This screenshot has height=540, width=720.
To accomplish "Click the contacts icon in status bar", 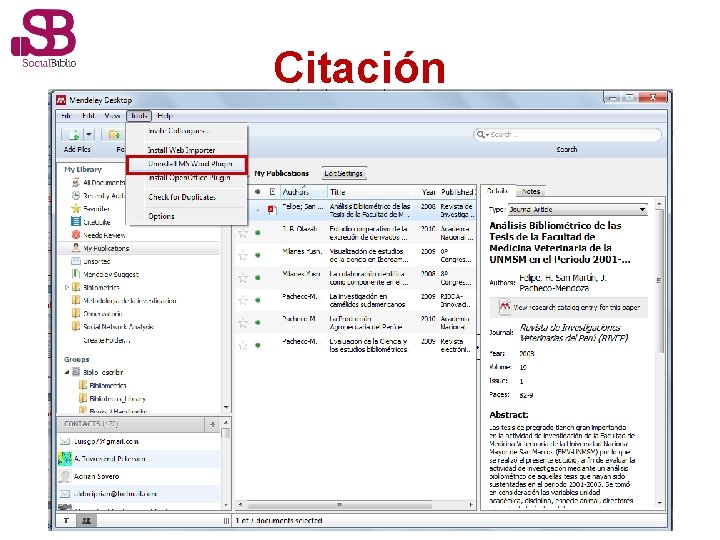I will pyautogui.click(x=86, y=521).
